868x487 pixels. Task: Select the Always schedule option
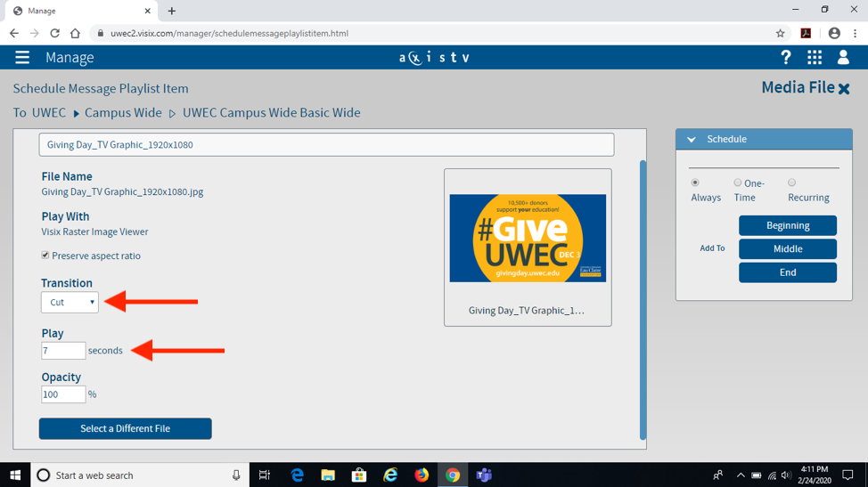[x=695, y=183]
